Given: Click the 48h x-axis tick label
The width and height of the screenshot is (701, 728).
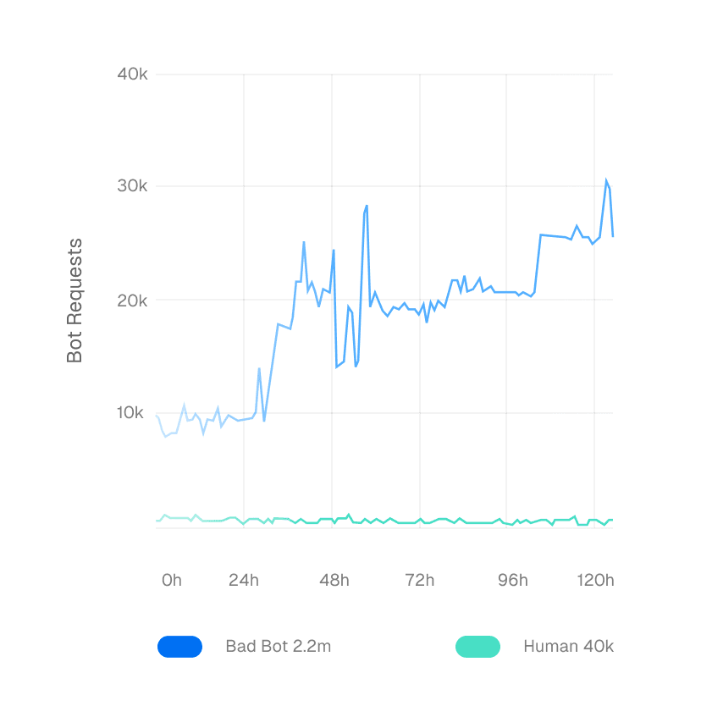Looking at the screenshot, I should click(x=334, y=580).
